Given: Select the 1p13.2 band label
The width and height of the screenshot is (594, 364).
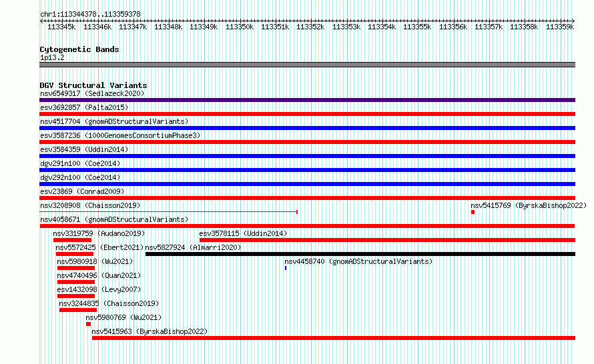Looking at the screenshot, I should (x=52, y=57).
